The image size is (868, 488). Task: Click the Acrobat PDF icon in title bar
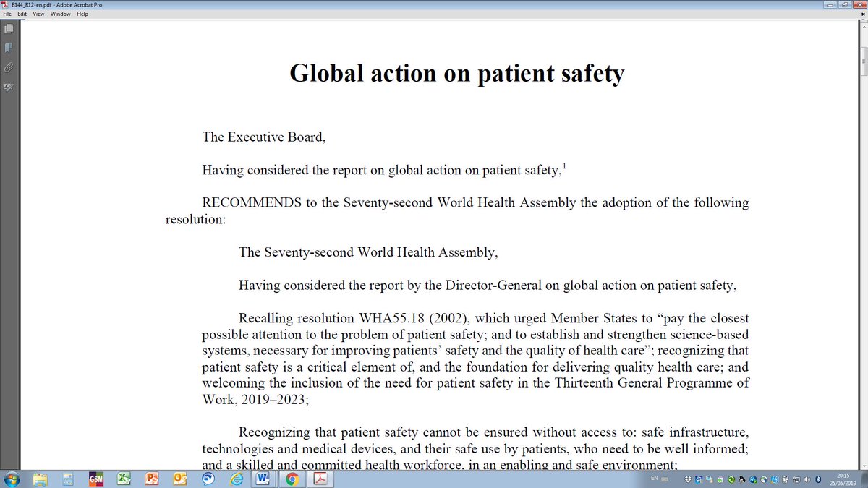coord(4,4)
